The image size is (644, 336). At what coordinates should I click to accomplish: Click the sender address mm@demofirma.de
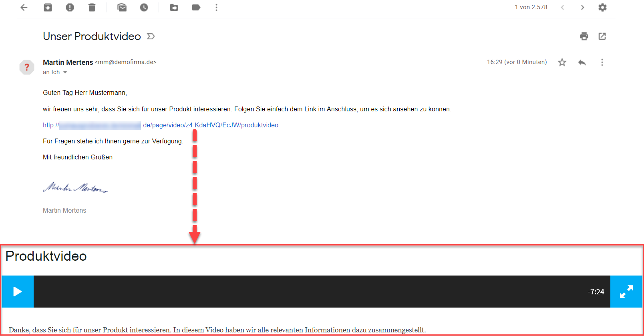[125, 62]
